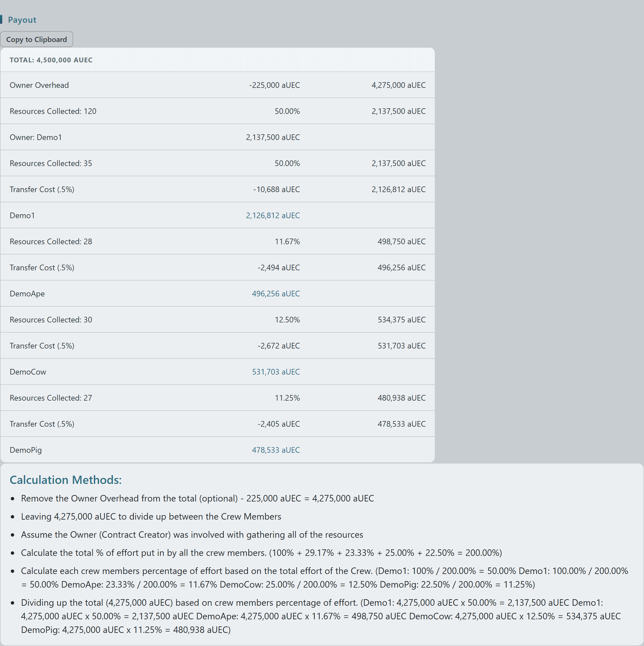Viewport: 644px width, 646px height.
Task: Select the Owner Overhead row
Action: tap(217, 85)
